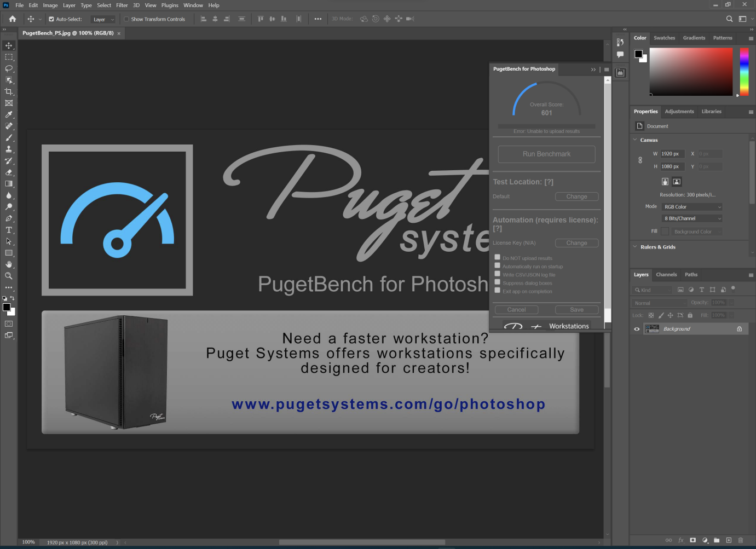Pick the Eyedropper tool
The height and width of the screenshot is (549, 756).
tap(9, 114)
